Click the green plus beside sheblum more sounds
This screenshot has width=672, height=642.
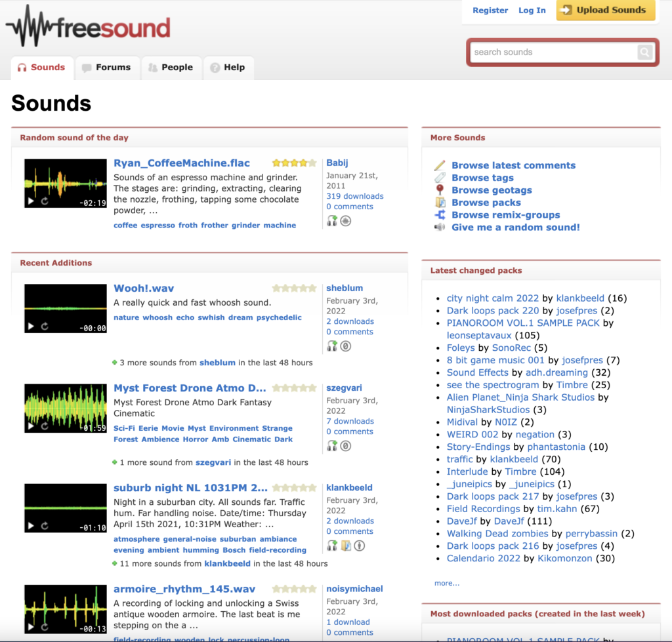tap(114, 363)
